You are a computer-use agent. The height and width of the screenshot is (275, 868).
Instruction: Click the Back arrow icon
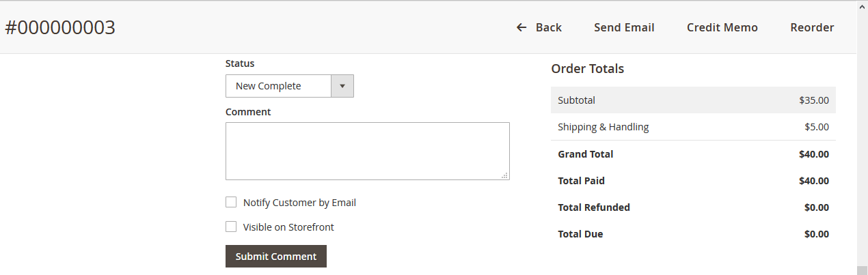(x=521, y=27)
